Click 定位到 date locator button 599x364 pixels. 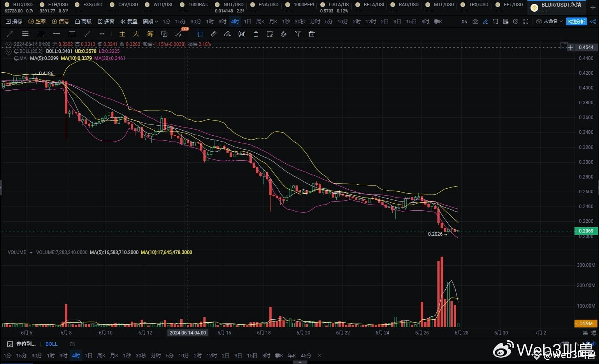[x=22, y=344]
